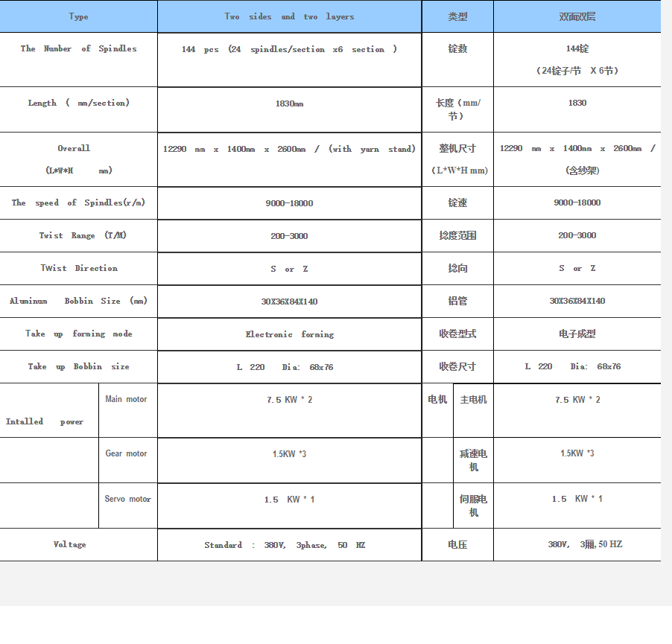Image resolution: width=672 pixels, height=644 pixels.
Task: Click "The speed of Spindles(r/m)" cell
Action: (78, 203)
